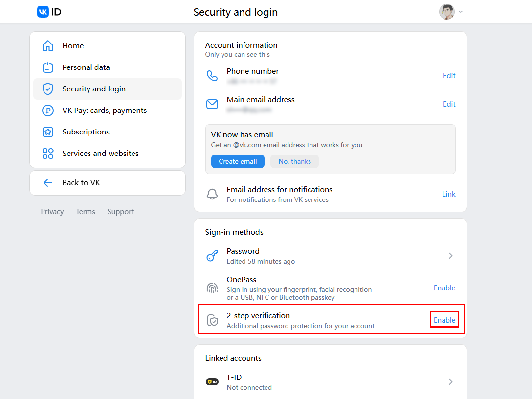This screenshot has height=399, width=532.
Task: Enable 2-step verification
Action: click(x=444, y=320)
